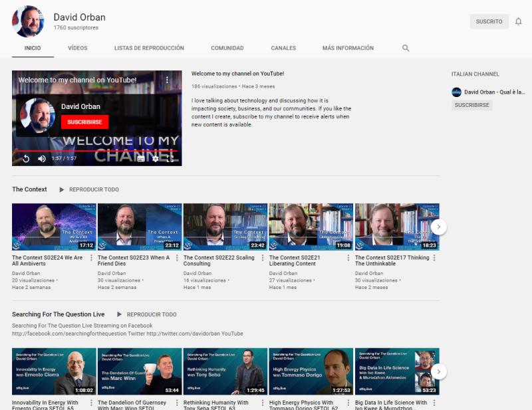Open options for Dandelion Of Guernsey video
Viewport: 532px width, 410px height.
(x=177, y=403)
